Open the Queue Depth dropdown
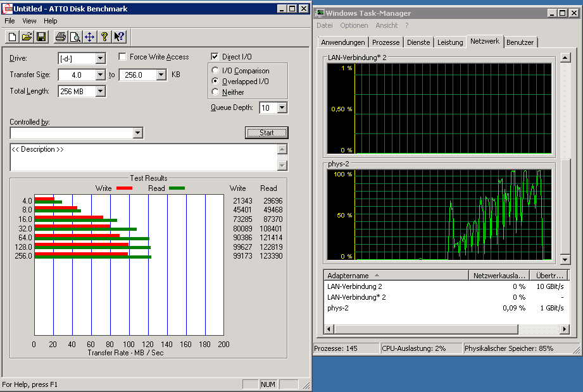This screenshot has width=583, height=392. (x=282, y=107)
